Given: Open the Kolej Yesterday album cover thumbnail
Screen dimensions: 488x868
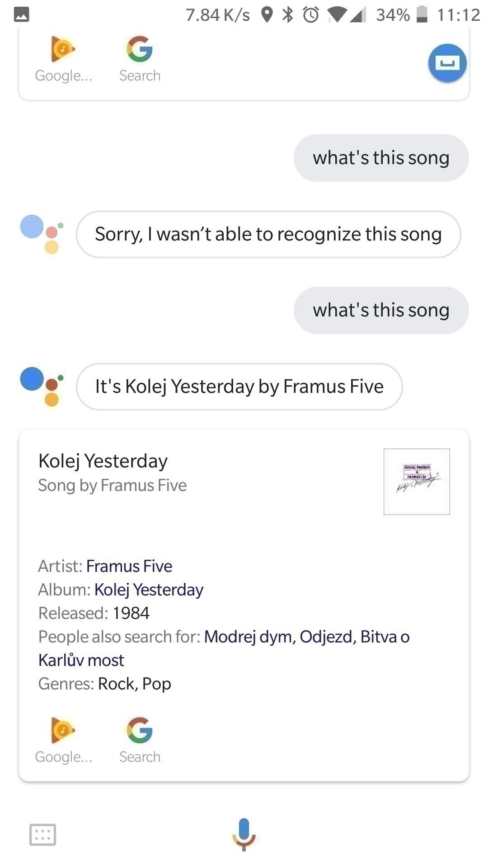Looking at the screenshot, I should [417, 481].
